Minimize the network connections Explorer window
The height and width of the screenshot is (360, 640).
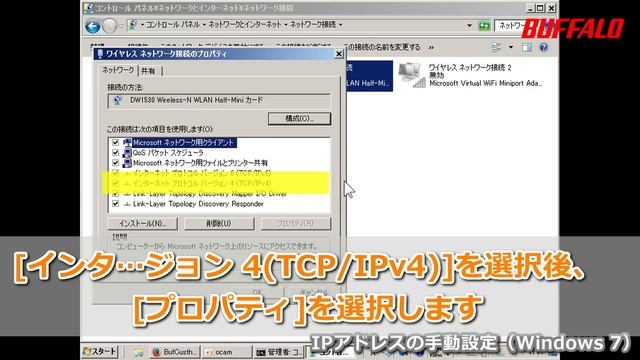click(x=530, y=8)
